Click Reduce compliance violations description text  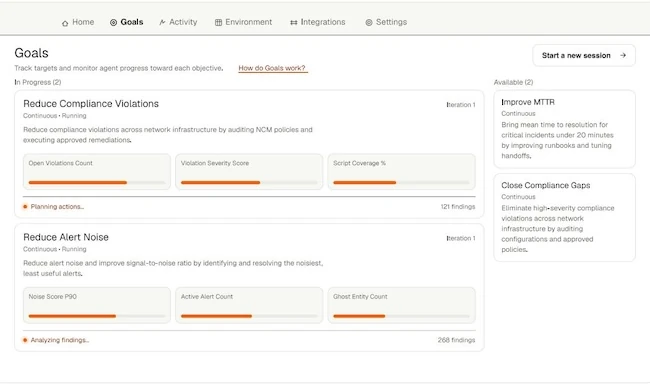[x=168, y=135]
